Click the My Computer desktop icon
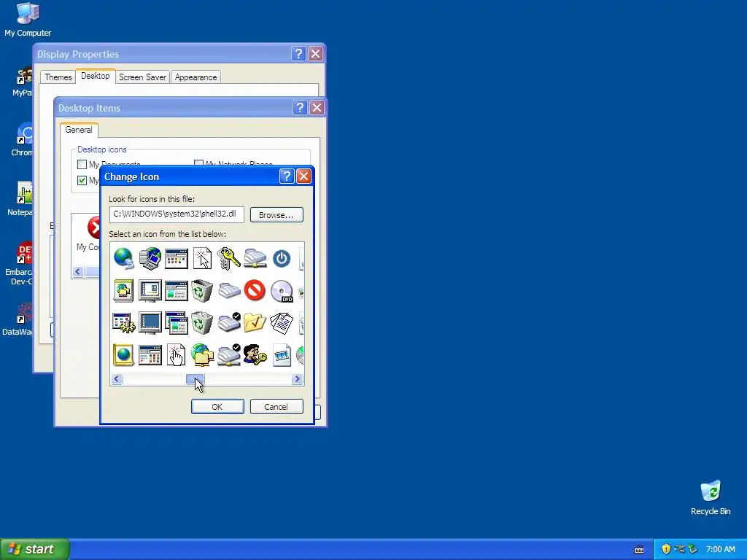 [x=28, y=20]
